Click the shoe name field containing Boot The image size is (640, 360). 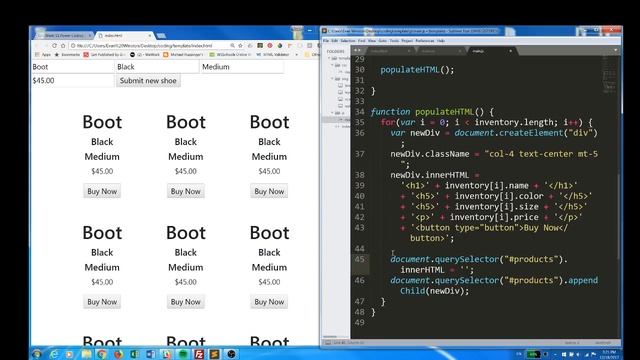pos(73,67)
